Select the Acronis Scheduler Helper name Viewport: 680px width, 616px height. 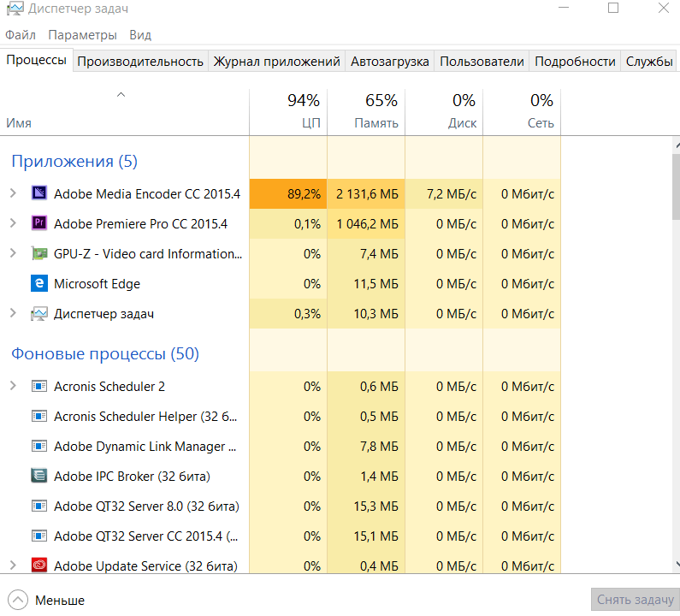145,417
